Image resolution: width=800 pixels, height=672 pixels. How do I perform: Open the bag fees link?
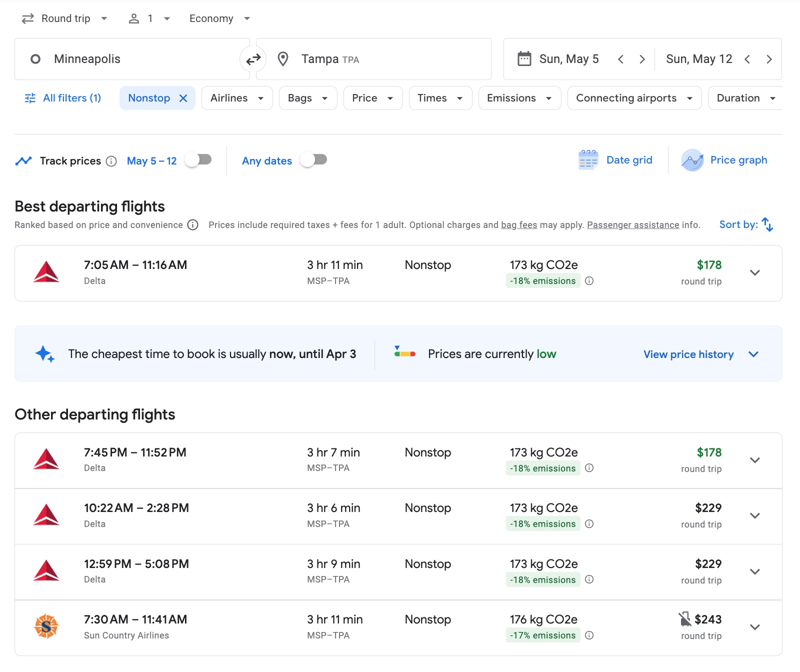click(x=519, y=225)
